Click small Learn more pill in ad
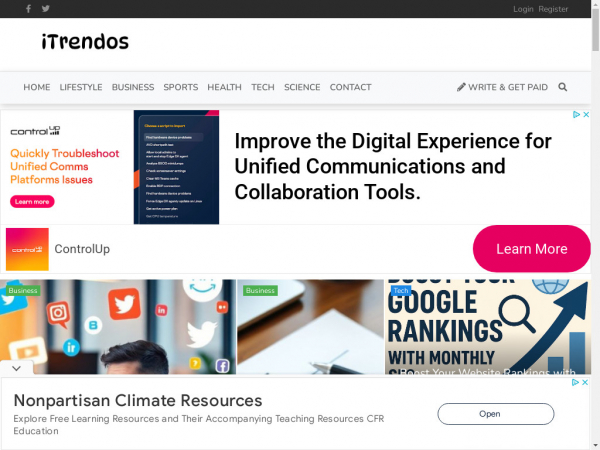This screenshot has height=450, width=600. point(32,202)
